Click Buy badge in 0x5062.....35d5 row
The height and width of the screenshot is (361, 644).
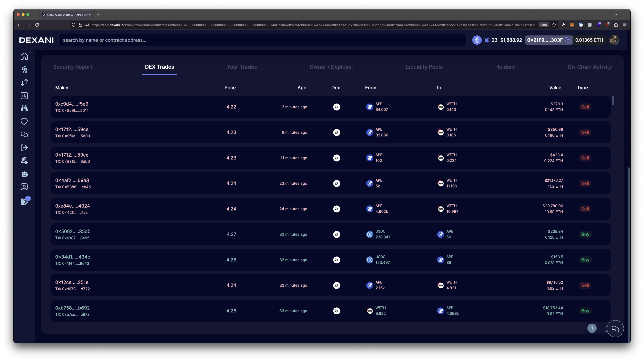(x=585, y=234)
